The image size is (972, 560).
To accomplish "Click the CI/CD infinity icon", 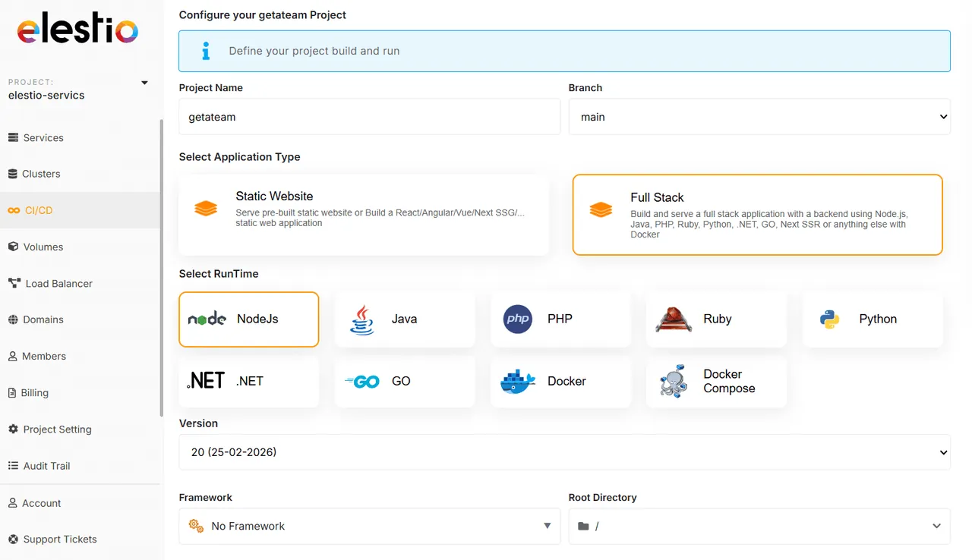I will click(x=14, y=210).
